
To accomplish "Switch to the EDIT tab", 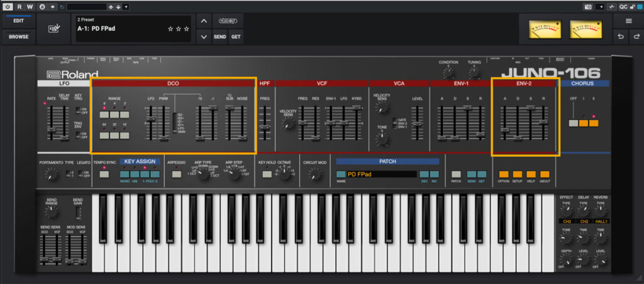I will [x=18, y=21].
